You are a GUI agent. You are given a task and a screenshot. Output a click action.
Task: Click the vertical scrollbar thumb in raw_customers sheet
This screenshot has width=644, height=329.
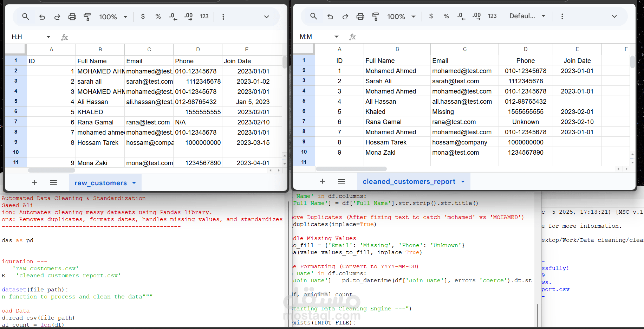click(x=285, y=62)
